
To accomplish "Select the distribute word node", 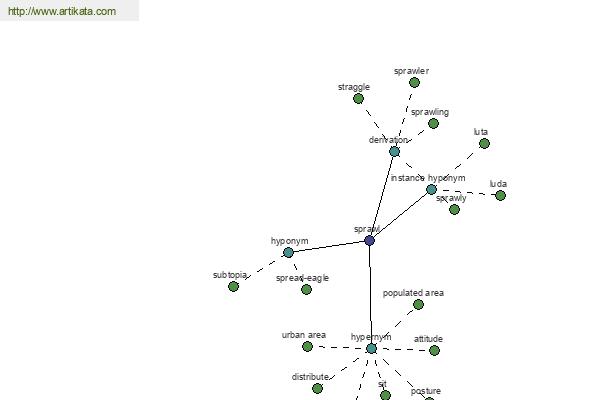I will tap(317, 388).
